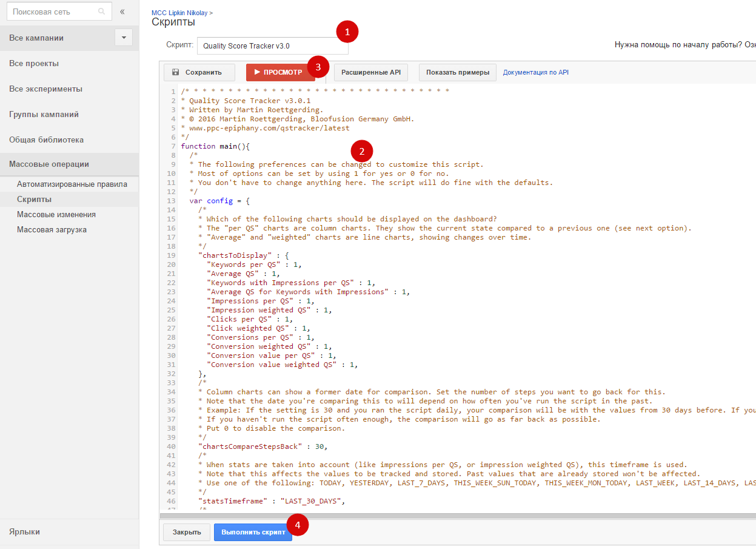Screen dimensions: 756x549
Task: Select Группы кампаний menu item
Action: click(x=44, y=114)
